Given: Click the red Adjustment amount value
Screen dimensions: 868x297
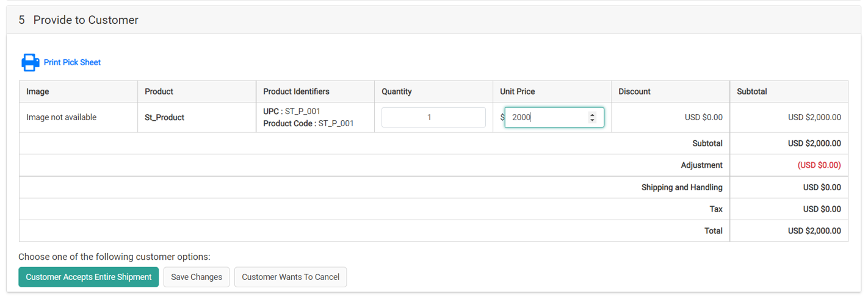Looking at the screenshot, I should pyautogui.click(x=819, y=165).
